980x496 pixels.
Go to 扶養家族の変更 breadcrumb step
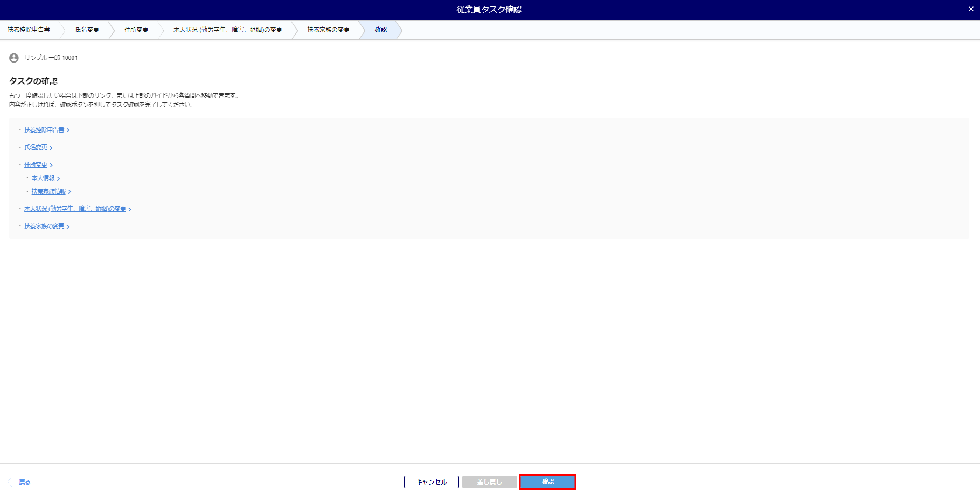329,30
